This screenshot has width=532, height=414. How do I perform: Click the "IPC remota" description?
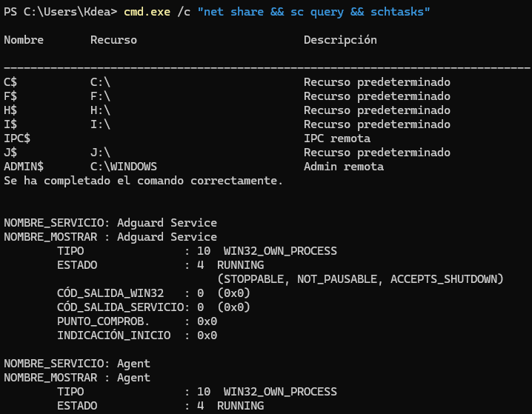(337, 138)
